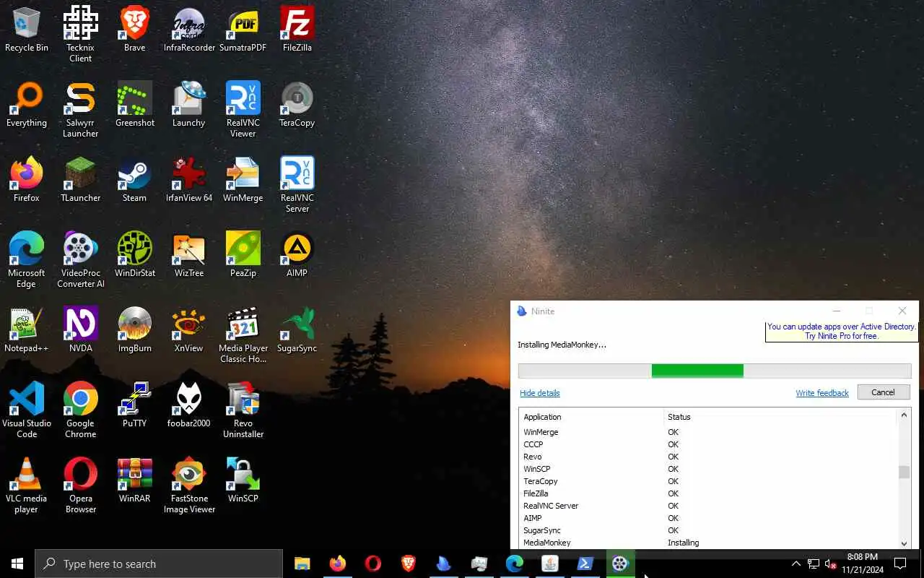Open NVDA desktop shortcut
This screenshot has height=578, width=924.
pos(80,331)
